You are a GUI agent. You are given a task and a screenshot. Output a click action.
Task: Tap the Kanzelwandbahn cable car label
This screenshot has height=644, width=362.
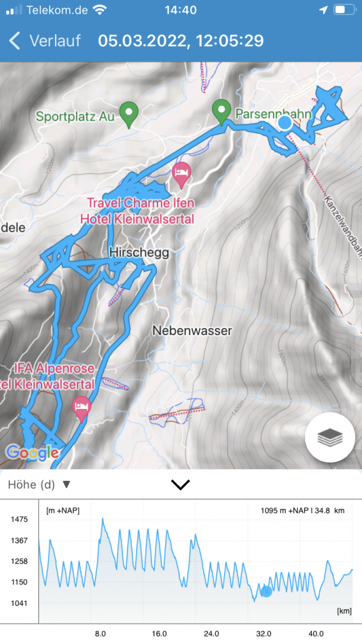click(343, 227)
